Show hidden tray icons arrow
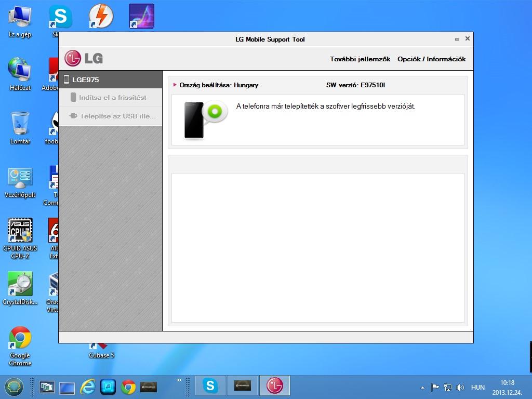 click(x=422, y=388)
